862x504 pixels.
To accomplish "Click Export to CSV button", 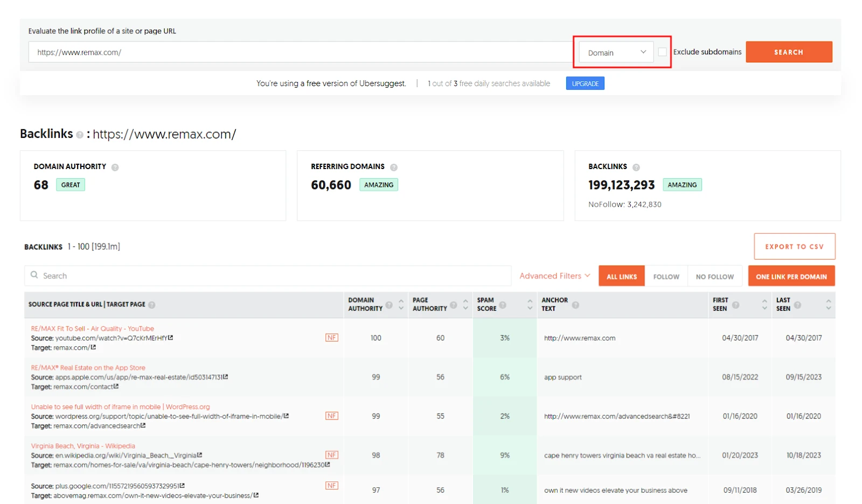I will tap(795, 247).
